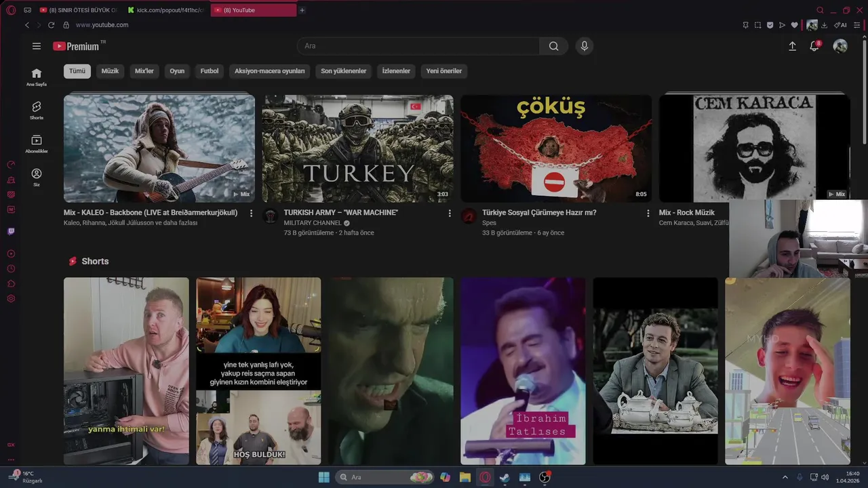
Task: Search in tabs magnifier icon
Action: pyautogui.click(x=820, y=10)
